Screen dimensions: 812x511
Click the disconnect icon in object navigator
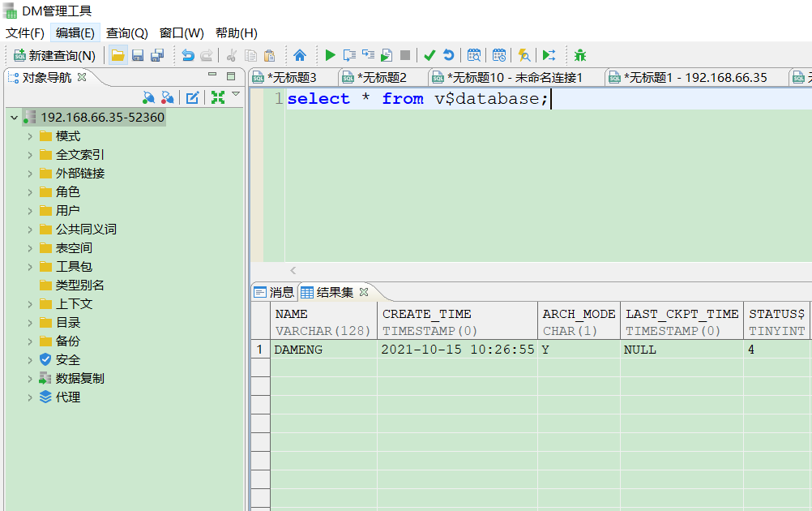[167, 97]
